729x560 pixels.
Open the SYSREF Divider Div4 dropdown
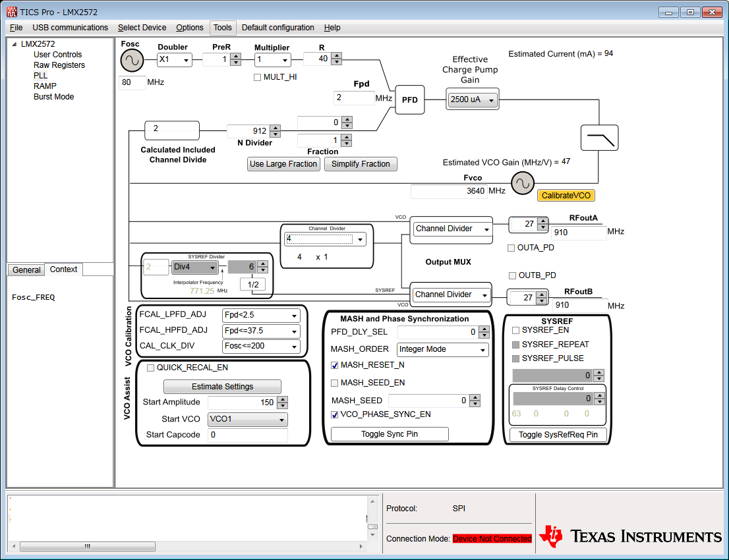click(195, 267)
